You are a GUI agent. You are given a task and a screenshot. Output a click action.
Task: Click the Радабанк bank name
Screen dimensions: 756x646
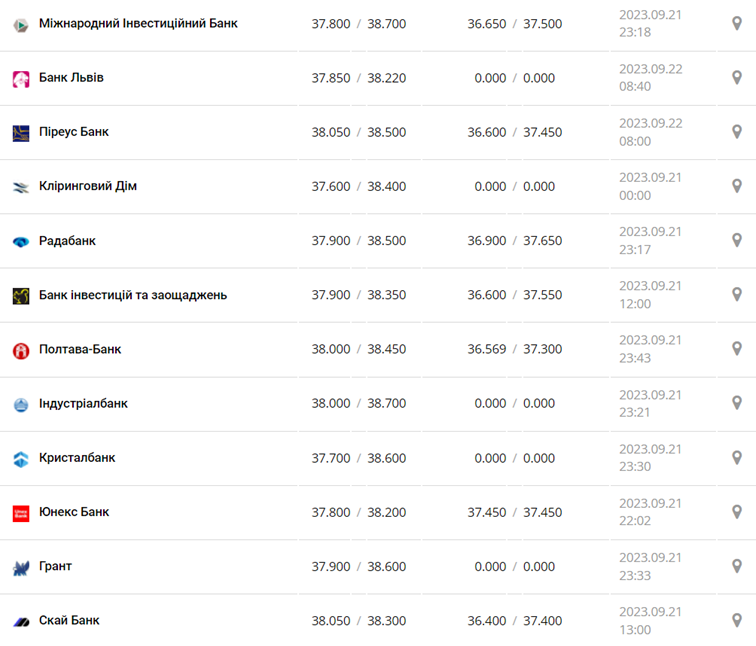pos(67,241)
